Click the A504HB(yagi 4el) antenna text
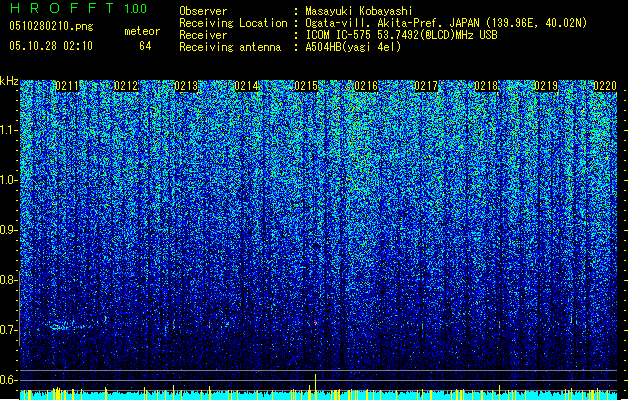629x400 pixels. click(353, 47)
